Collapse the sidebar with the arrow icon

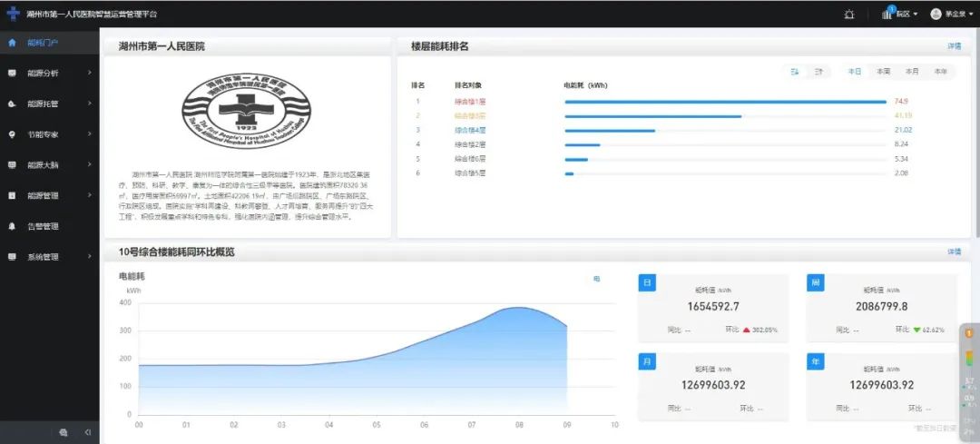87,432
